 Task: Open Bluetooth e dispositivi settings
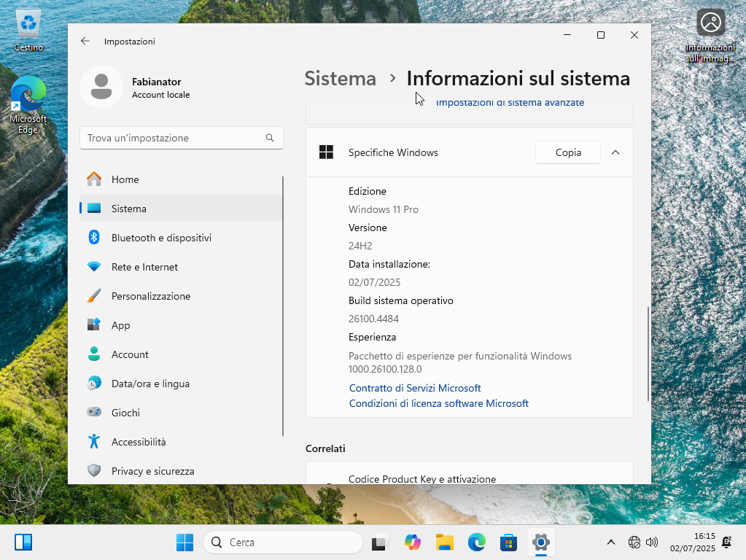[x=181, y=238]
